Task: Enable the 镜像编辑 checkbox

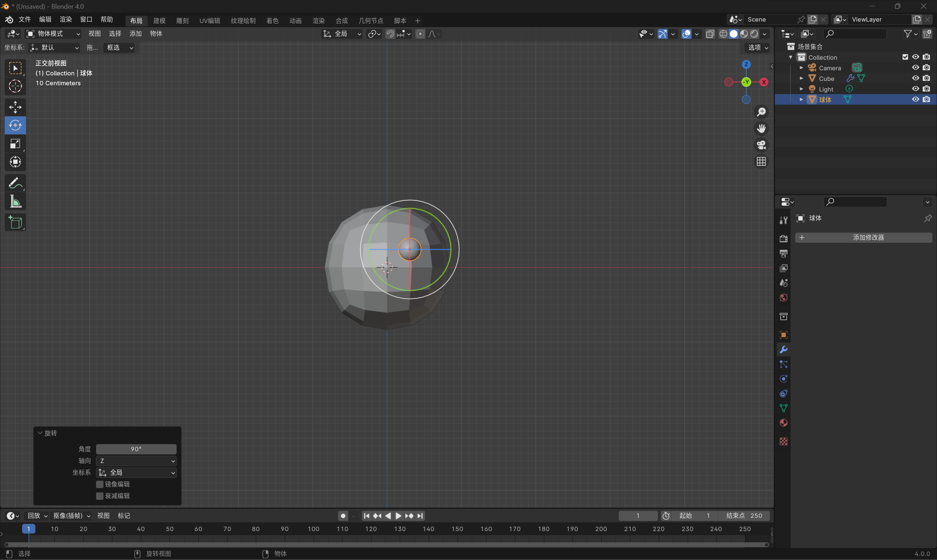Action: (x=100, y=484)
